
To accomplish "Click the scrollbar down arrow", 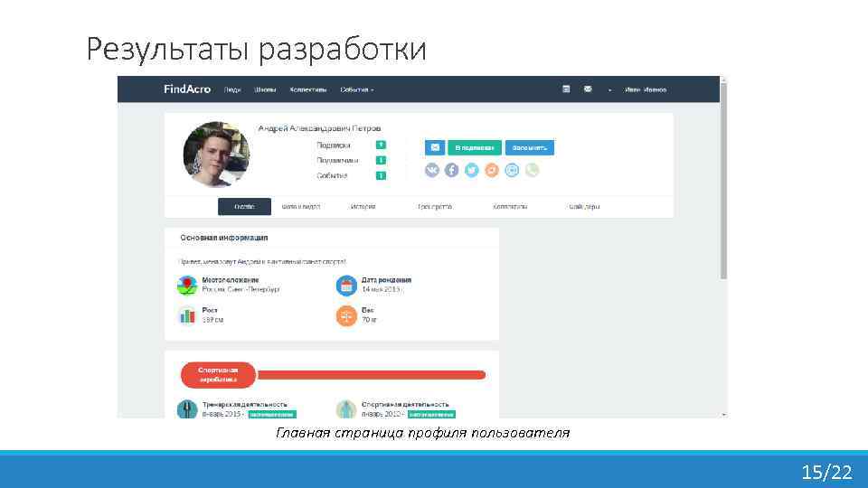I will [723, 415].
